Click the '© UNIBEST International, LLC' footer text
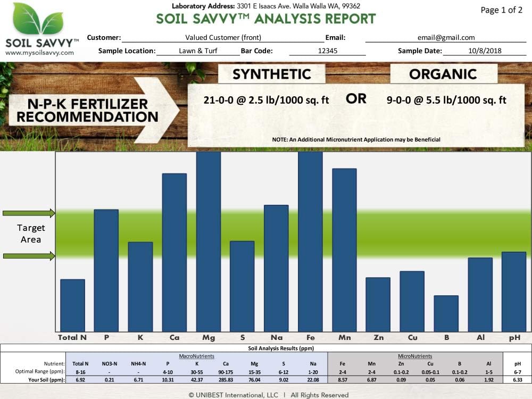Screen dimensions: 532x399 [233, 395]
